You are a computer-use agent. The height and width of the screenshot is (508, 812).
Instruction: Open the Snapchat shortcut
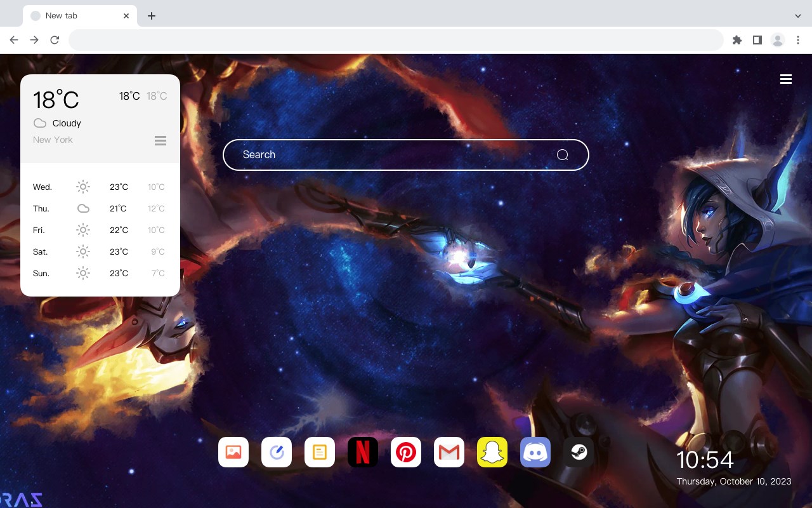[492, 452]
